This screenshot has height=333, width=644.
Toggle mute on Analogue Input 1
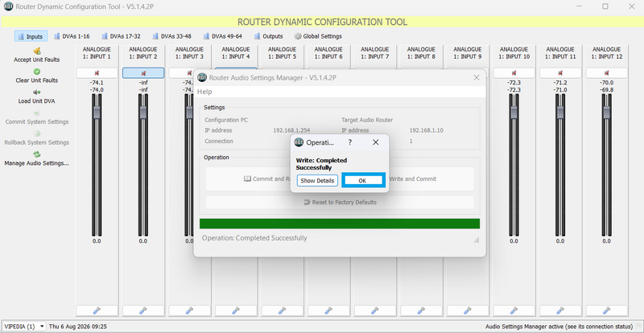[x=97, y=73]
